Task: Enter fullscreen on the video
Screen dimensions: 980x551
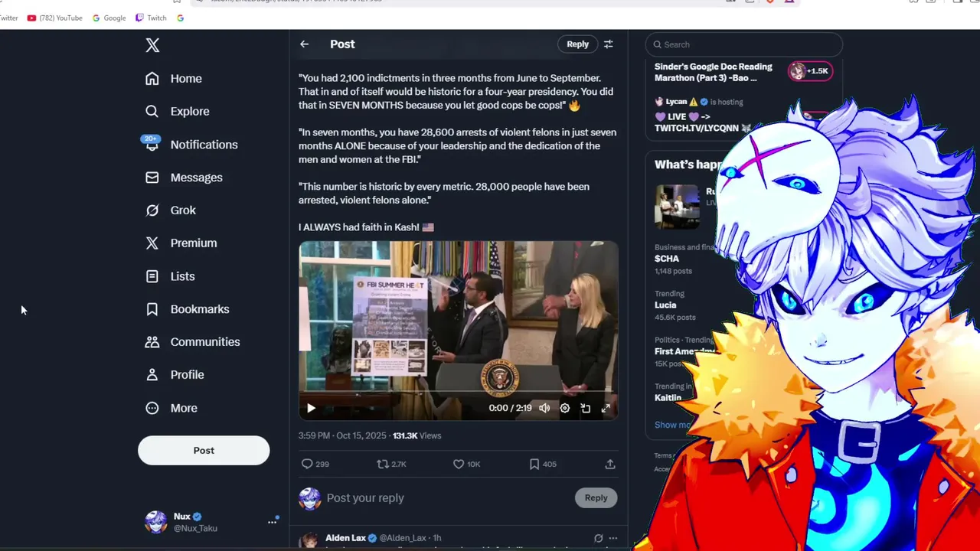Action: click(606, 408)
